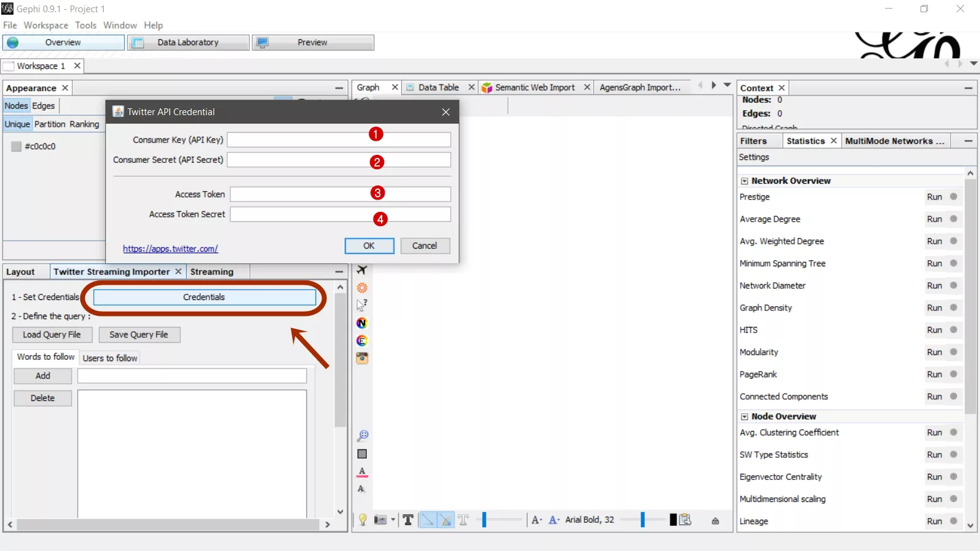The height and width of the screenshot is (551, 980).
Task: Close the Graph tab with its X
Action: click(x=395, y=87)
